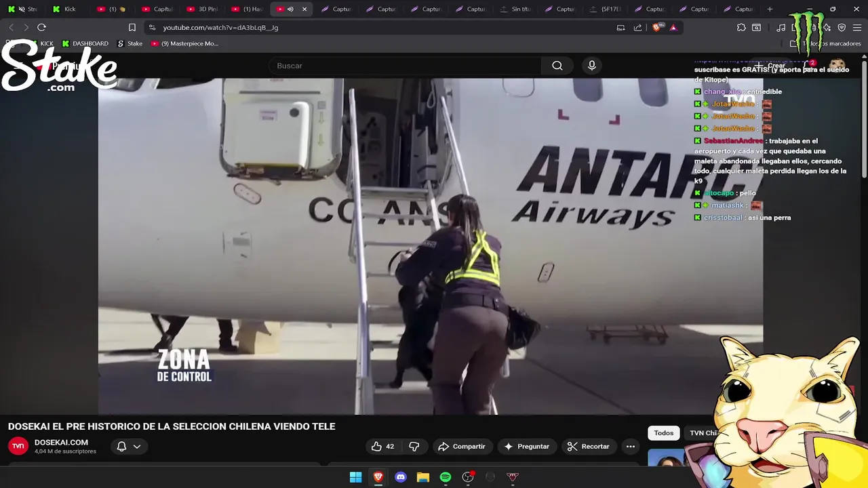Click the address bar URL
The width and height of the screenshot is (868, 488).
point(220,27)
